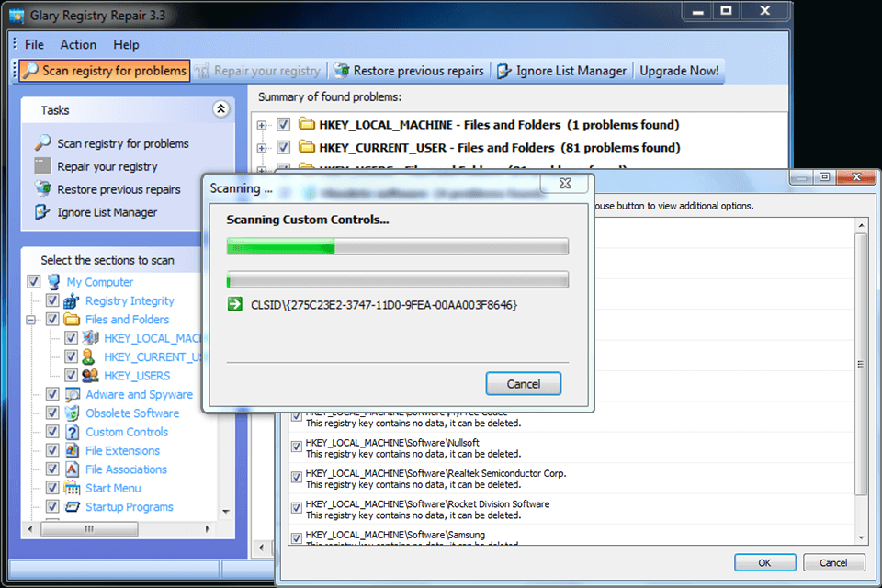The image size is (882, 588).
Task: Click the Repair your registry task icon
Action: 42,166
